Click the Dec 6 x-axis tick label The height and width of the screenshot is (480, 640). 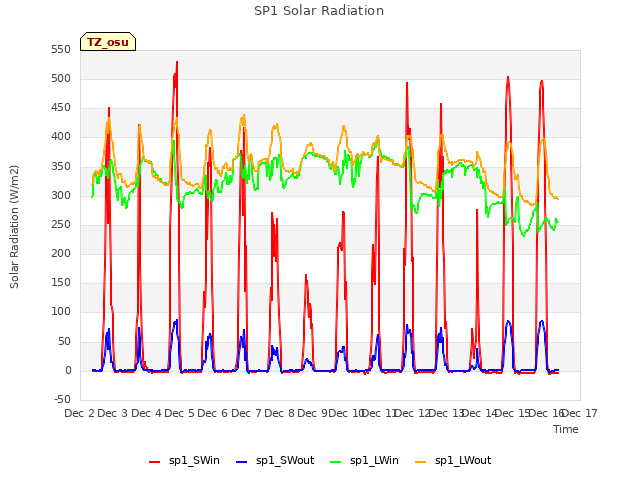(212, 413)
